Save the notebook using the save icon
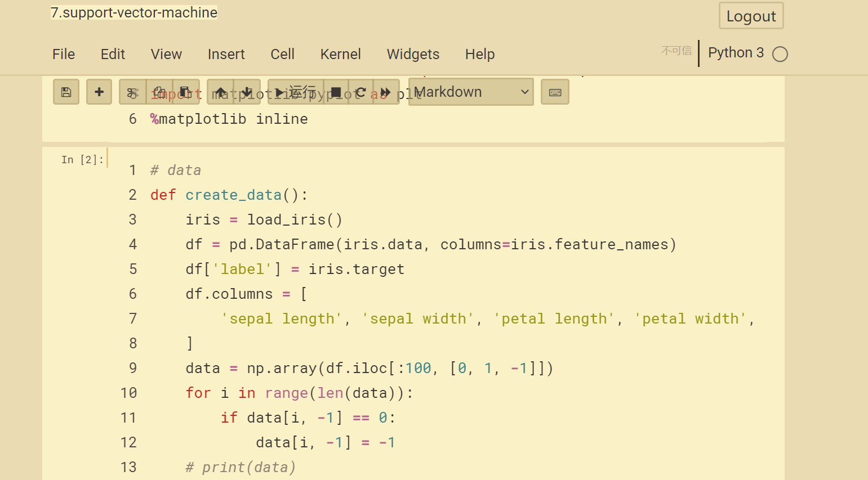This screenshot has width=868, height=480. [66, 92]
